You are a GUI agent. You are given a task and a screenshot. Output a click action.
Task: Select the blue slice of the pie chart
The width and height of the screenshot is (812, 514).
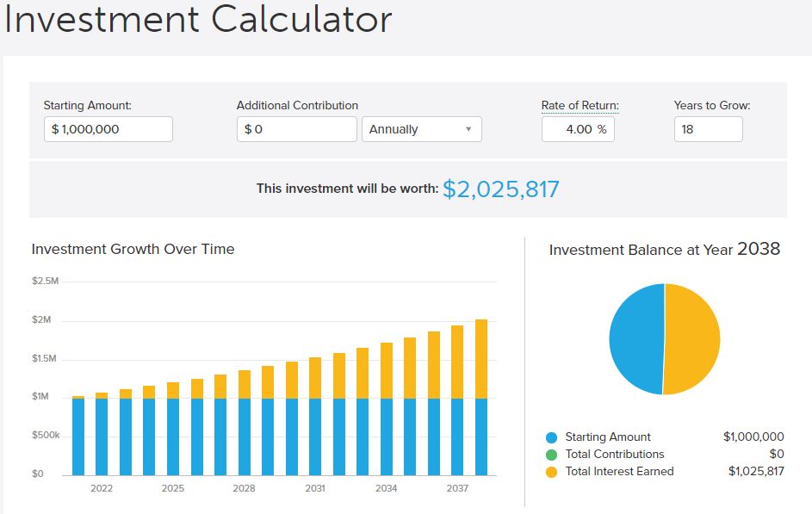click(x=635, y=338)
